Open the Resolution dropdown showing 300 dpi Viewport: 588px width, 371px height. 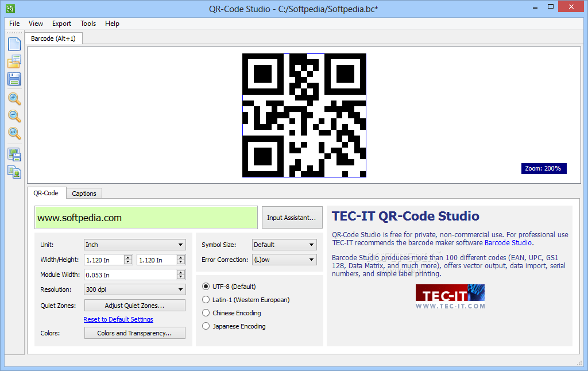click(134, 289)
